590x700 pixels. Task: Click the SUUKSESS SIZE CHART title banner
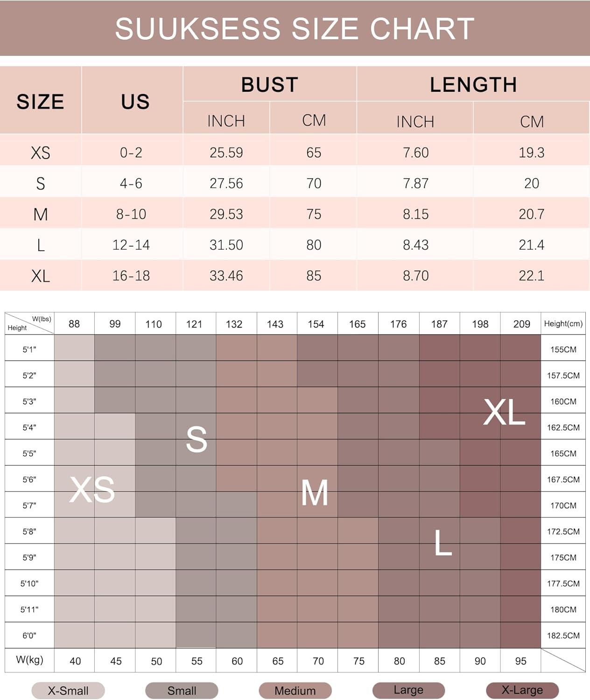(295, 28)
